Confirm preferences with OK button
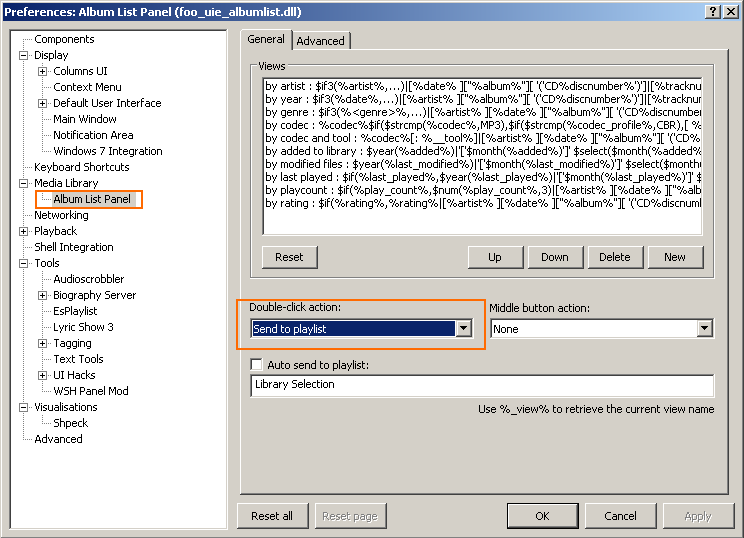 [x=542, y=516]
